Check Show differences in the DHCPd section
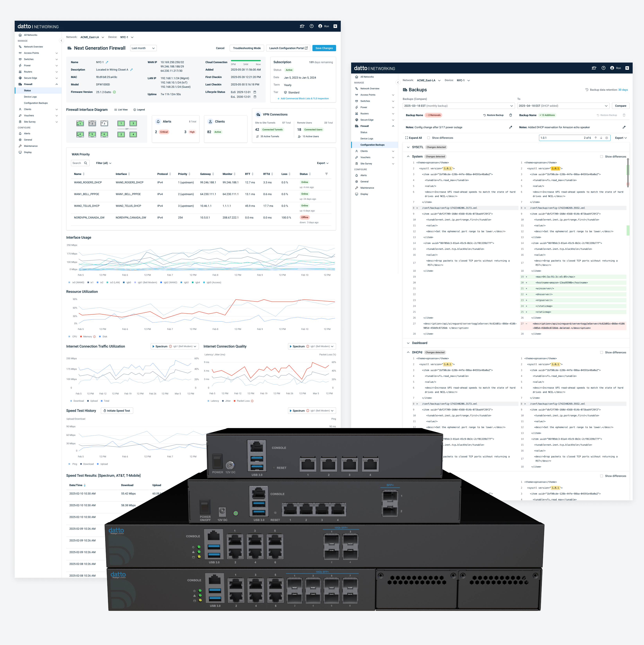The width and height of the screenshot is (644, 645). [x=601, y=353]
